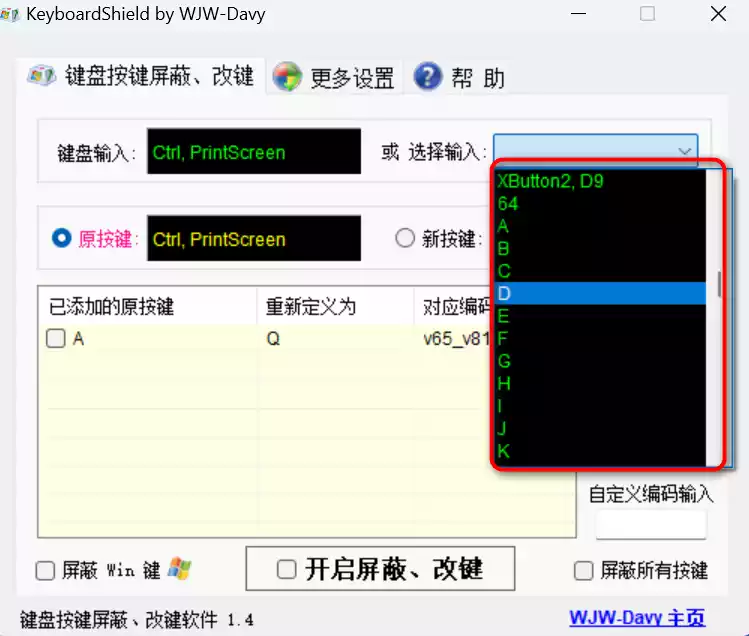
Task: Click the blue question mark help icon
Action: (428, 76)
